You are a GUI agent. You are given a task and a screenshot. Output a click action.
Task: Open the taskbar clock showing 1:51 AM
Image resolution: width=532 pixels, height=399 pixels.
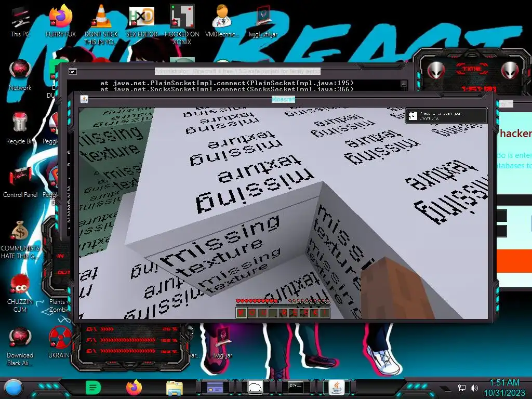tap(504, 388)
